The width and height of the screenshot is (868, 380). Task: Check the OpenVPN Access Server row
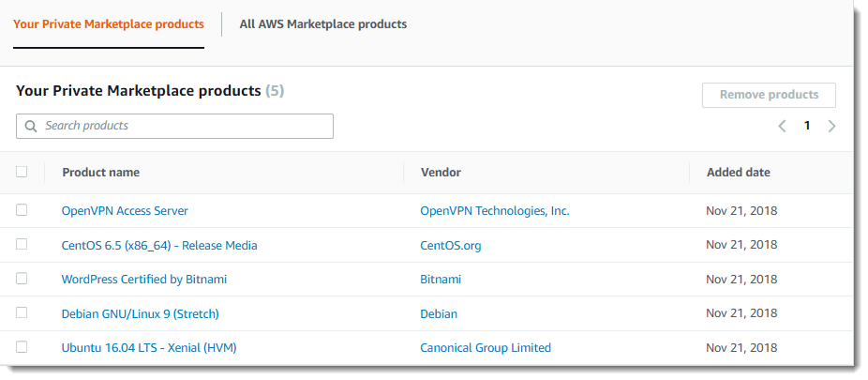[22, 210]
